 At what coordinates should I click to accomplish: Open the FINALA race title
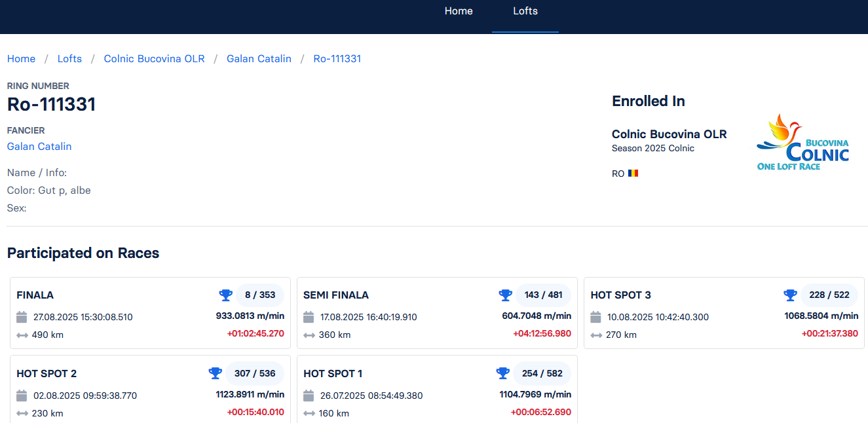(35, 295)
